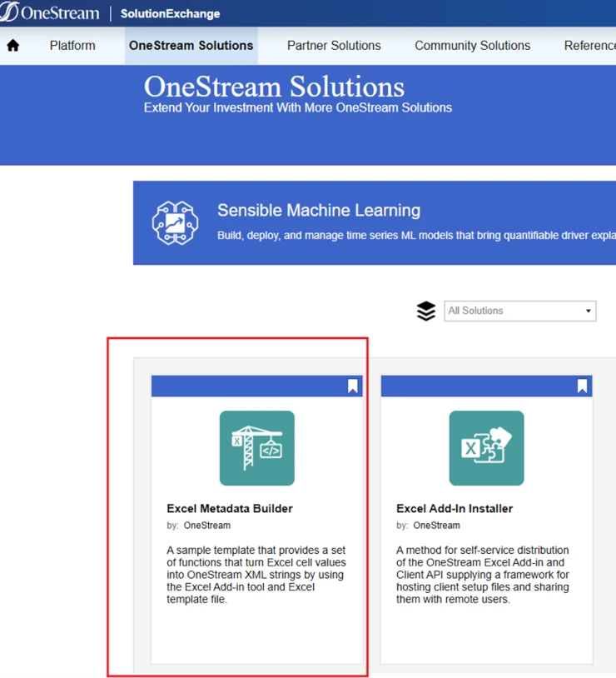Click the Excel Metadata Builder title
This screenshot has height=678, width=616.
[230, 508]
